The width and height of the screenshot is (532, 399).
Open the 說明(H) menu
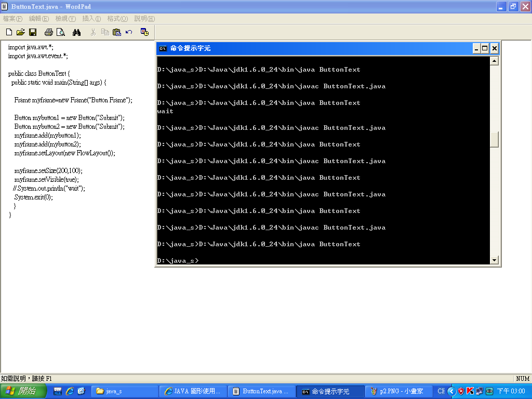(144, 19)
